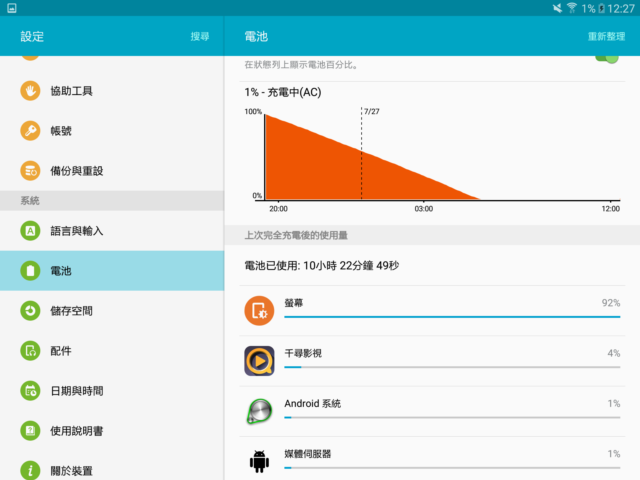The image size is (640, 480).
Task: Tap the 備份與重設 icon
Action: [x=30, y=171]
